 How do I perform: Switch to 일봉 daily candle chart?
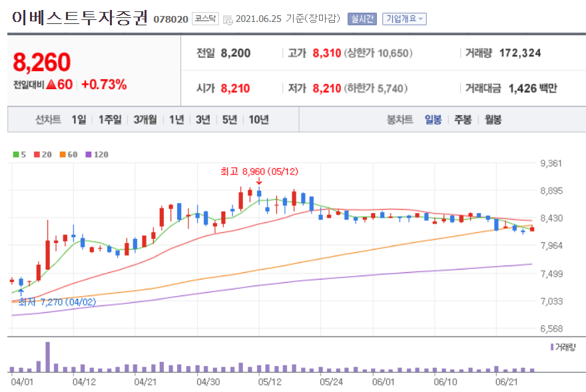pos(433,120)
